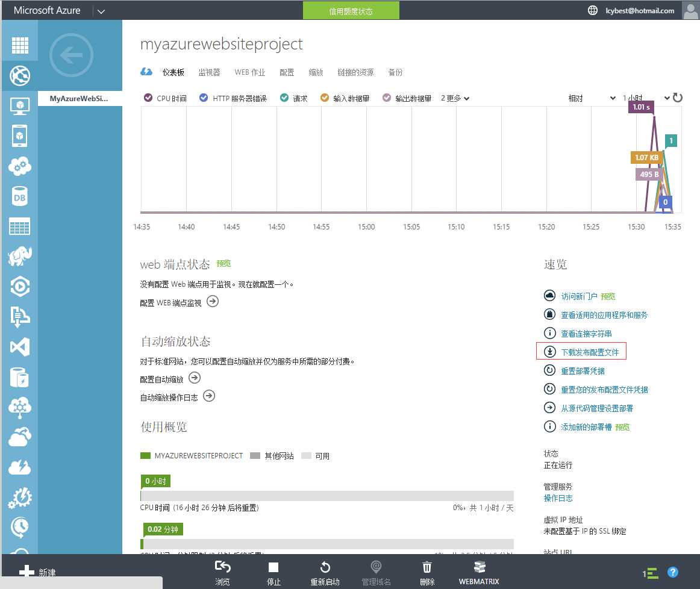Refresh the metrics chart

[678, 98]
